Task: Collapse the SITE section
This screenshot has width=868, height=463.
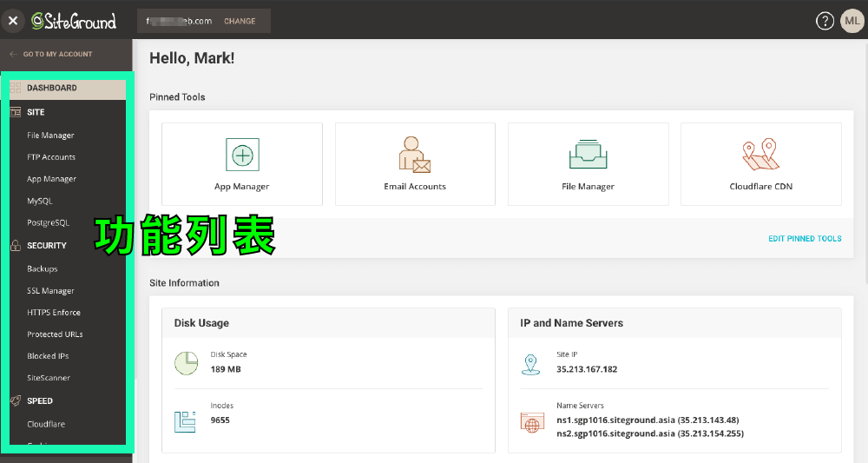Action: click(36, 112)
